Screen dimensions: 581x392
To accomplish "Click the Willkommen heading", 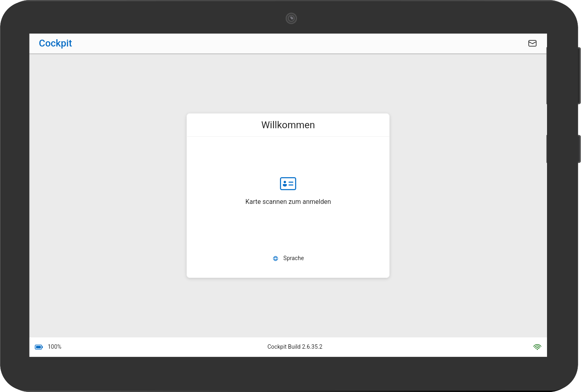I will [288, 125].
